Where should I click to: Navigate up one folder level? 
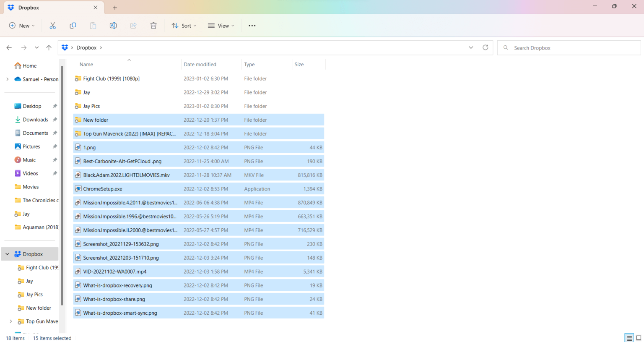(49, 47)
